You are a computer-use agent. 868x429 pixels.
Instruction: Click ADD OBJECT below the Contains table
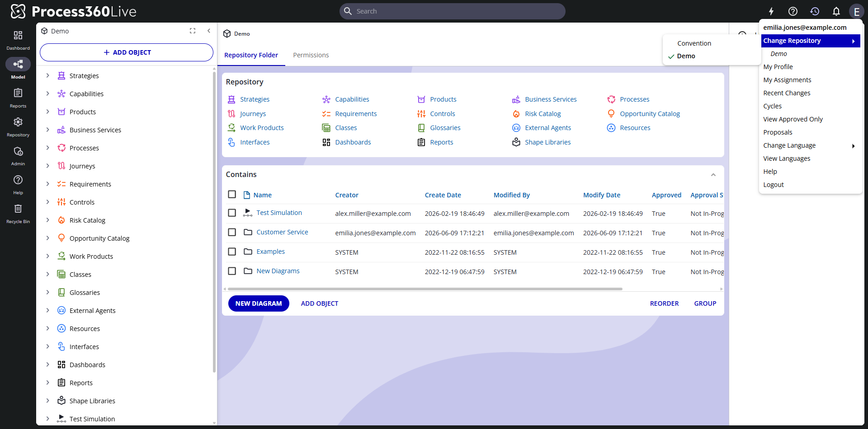[x=320, y=303]
